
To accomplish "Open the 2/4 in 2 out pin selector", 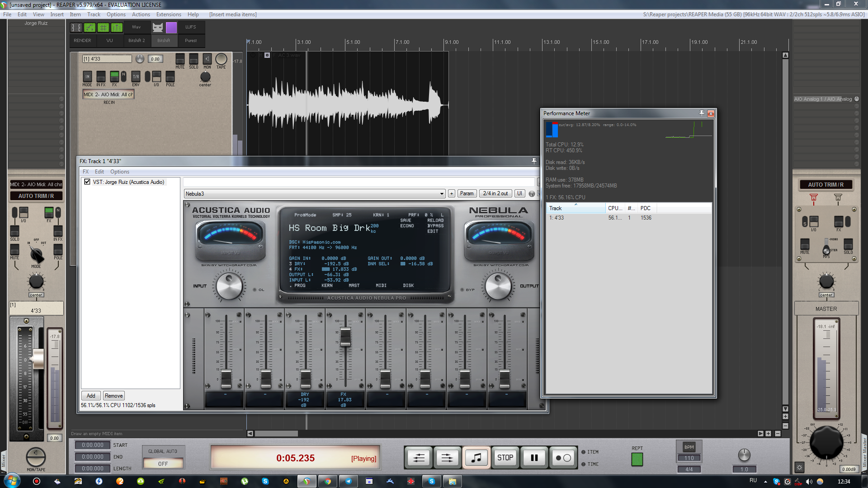I will (495, 193).
